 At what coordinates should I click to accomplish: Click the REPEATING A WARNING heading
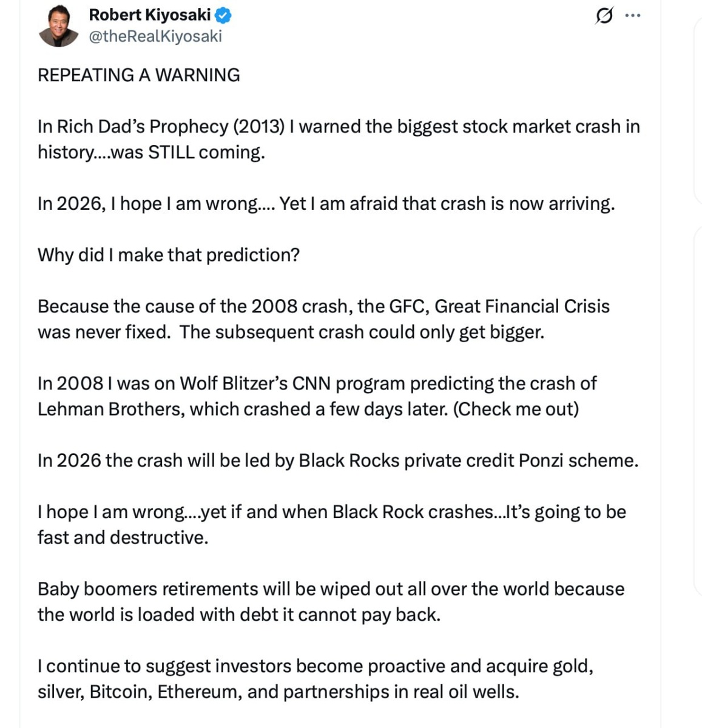point(139,75)
